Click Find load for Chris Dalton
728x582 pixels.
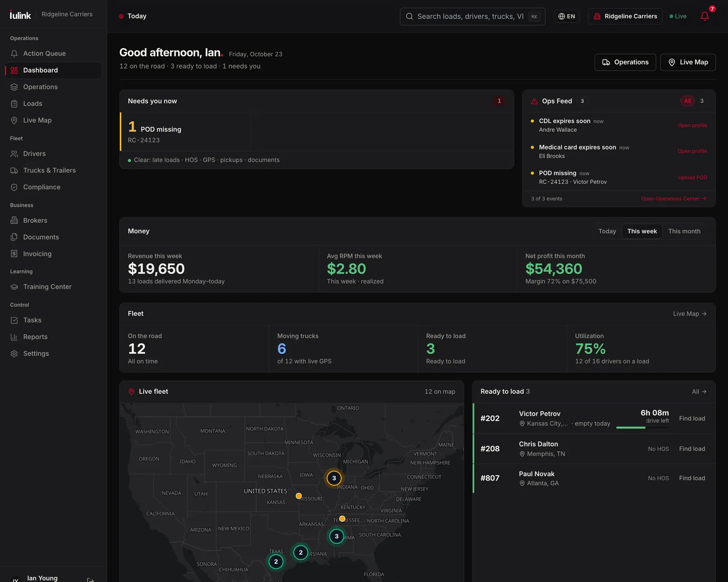pyautogui.click(x=692, y=449)
